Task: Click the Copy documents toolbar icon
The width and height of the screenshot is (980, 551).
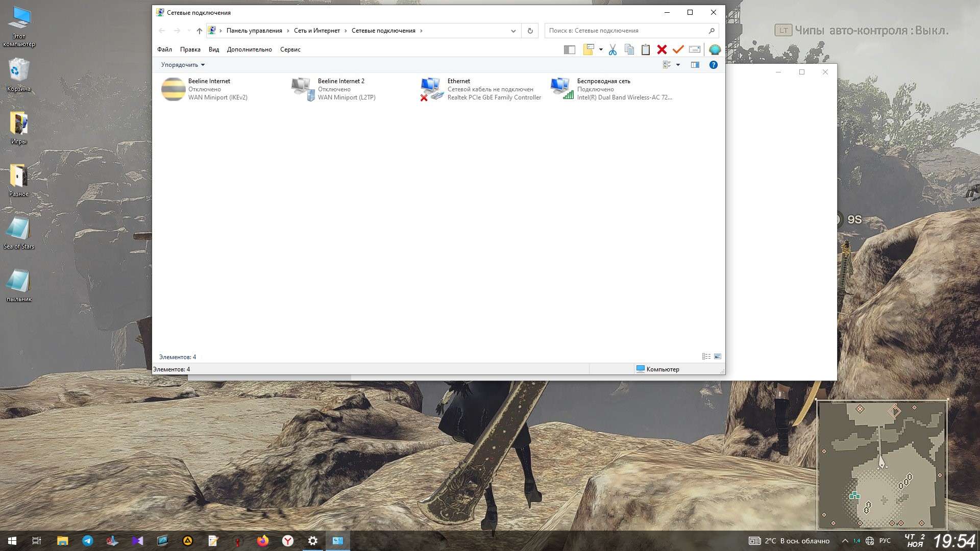Action: (x=629, y=49)
